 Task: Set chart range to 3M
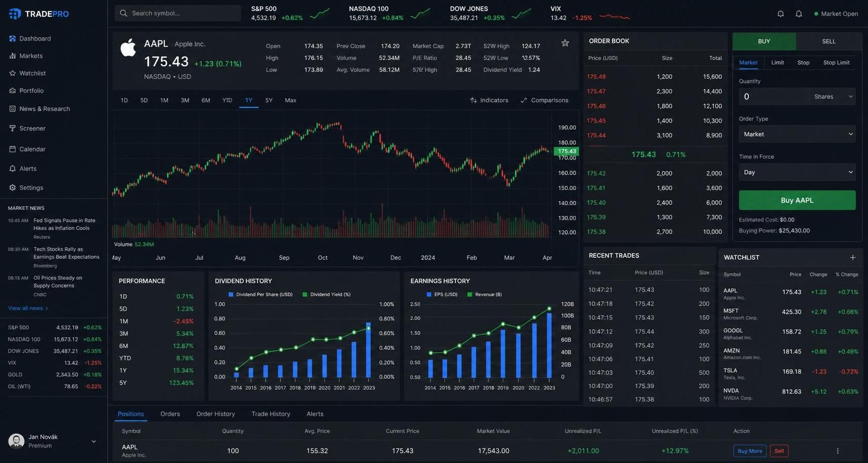click(x=185, y=100)
